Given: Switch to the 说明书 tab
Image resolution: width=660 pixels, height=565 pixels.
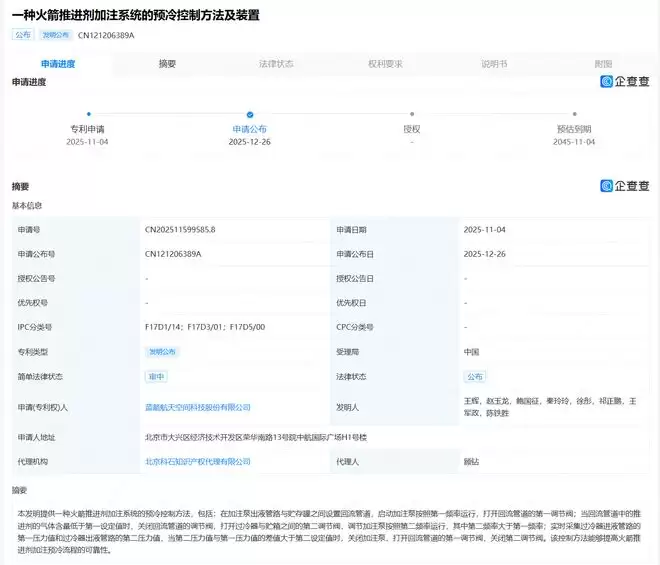Looking at the screenshot, I should pos(494,64).
